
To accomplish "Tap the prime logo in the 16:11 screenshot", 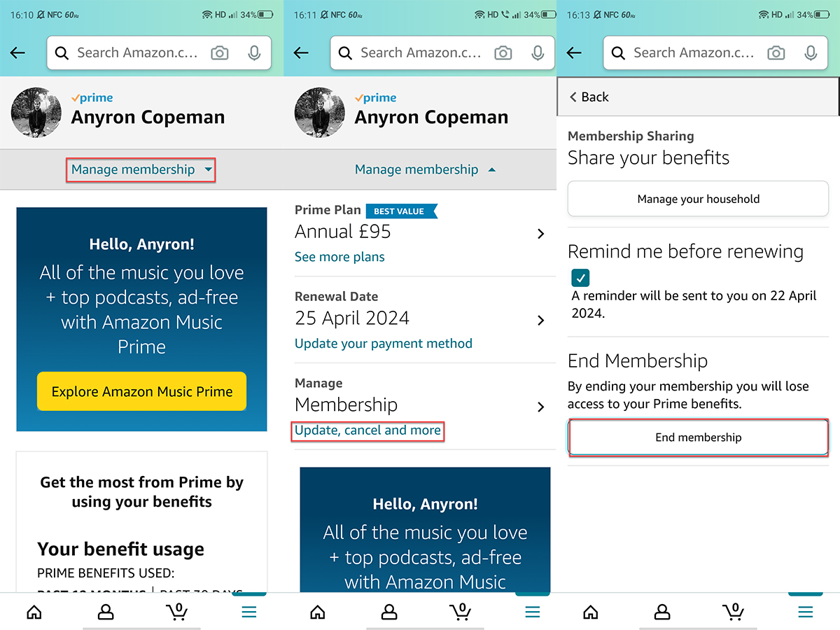I will 376,98.
